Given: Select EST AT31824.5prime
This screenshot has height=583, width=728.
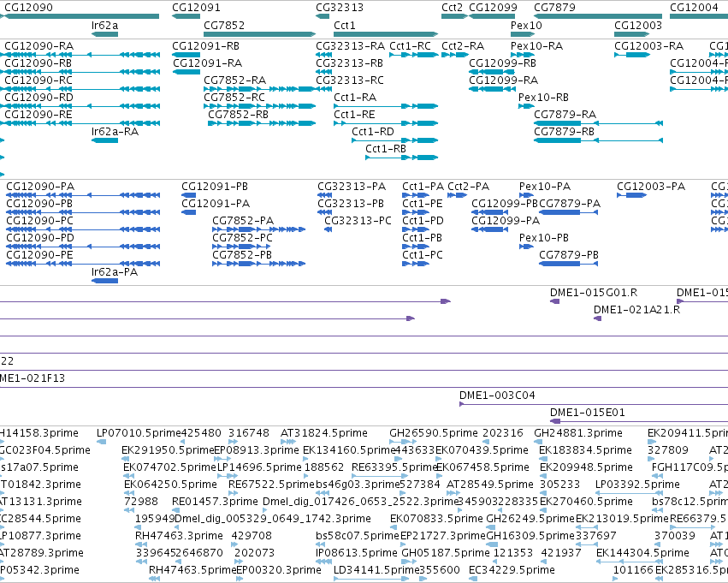Looking at the screenshot, I should (324, 433).
